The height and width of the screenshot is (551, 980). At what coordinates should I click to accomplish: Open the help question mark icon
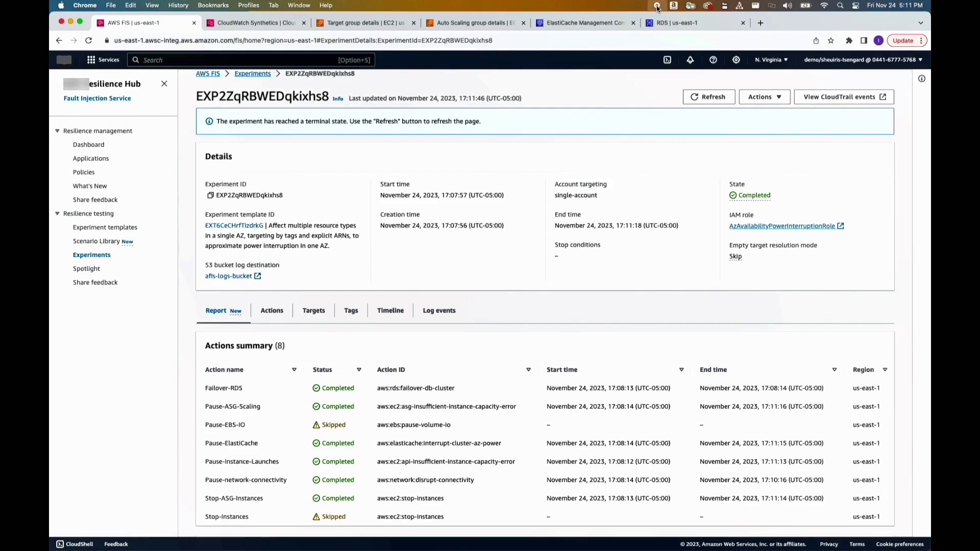tap(713, 60)
